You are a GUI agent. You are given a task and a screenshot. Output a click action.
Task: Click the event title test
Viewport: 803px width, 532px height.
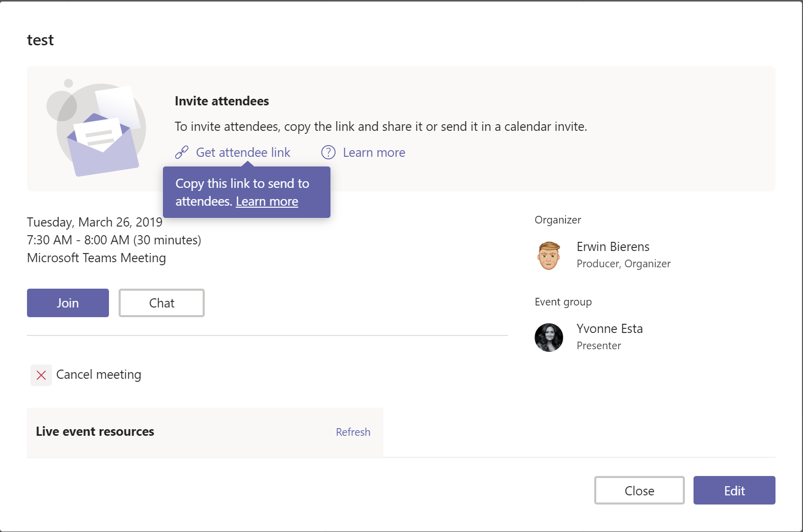[x=40, y=40]
